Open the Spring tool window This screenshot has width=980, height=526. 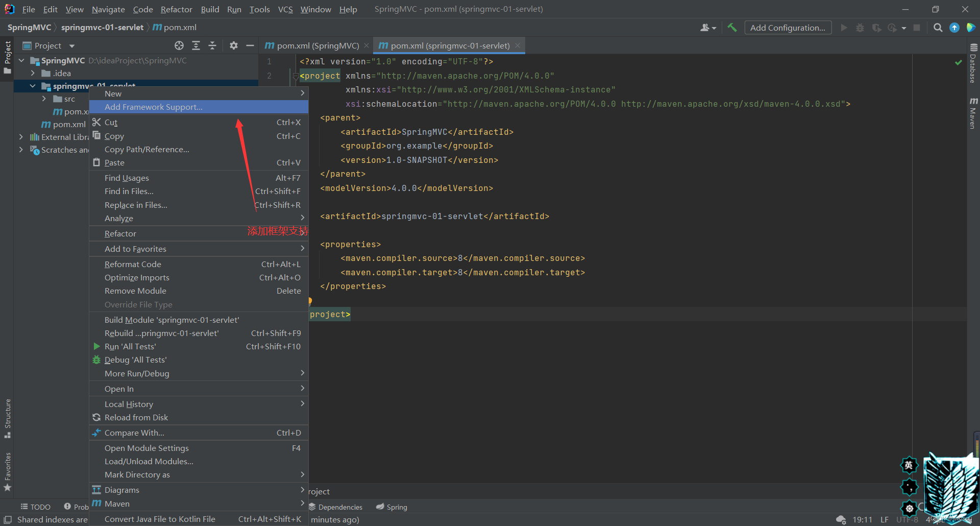tap(391, 507)
